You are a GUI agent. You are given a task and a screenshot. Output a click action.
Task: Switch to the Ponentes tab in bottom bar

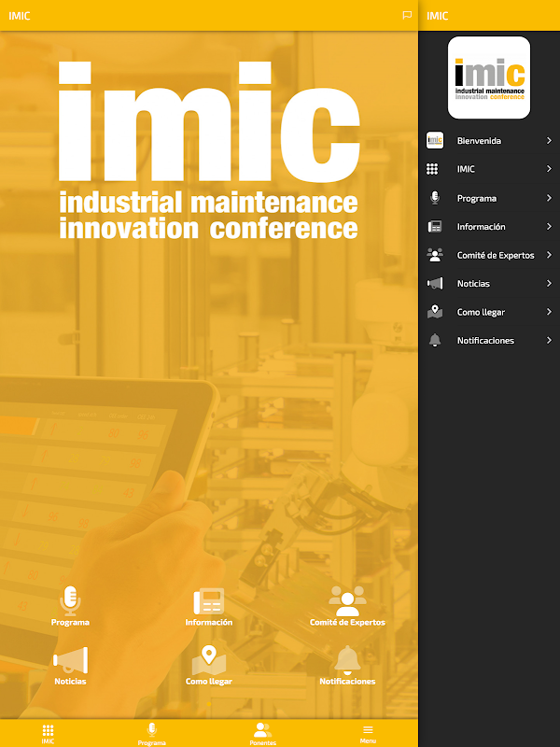click(263, 734)
